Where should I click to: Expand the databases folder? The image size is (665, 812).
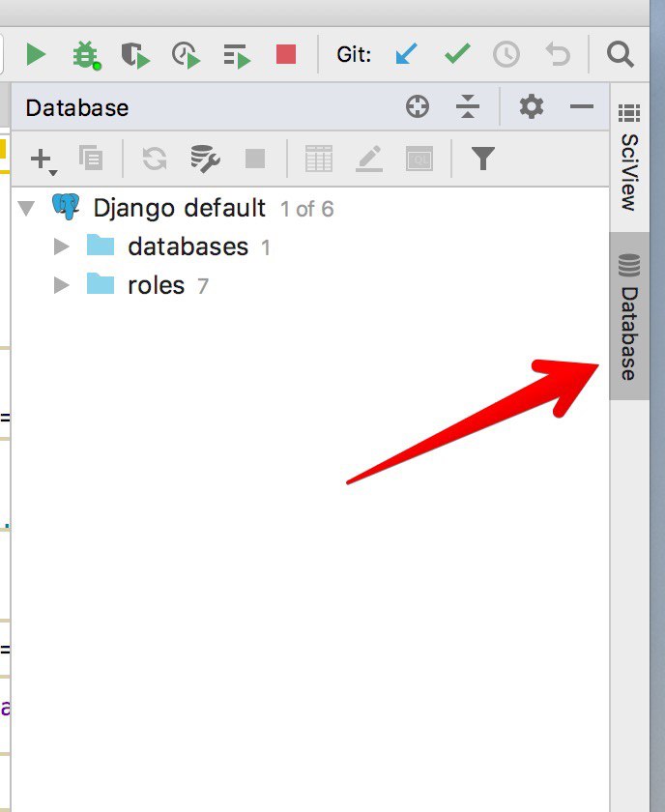point(61,246)
